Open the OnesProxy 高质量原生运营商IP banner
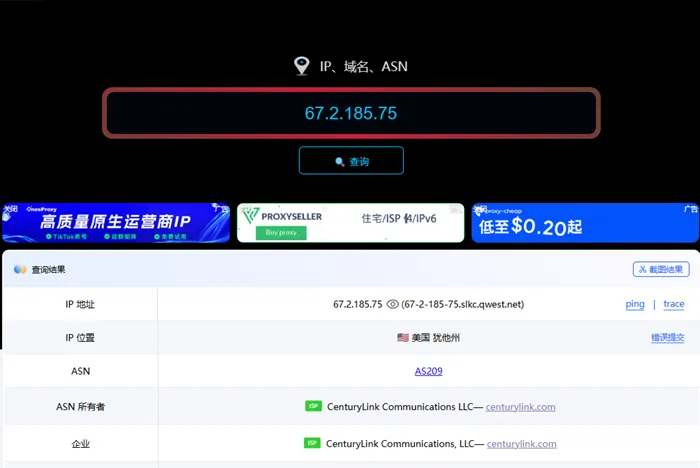The height and width of the screenshot is (468, 700). [116, 223]
